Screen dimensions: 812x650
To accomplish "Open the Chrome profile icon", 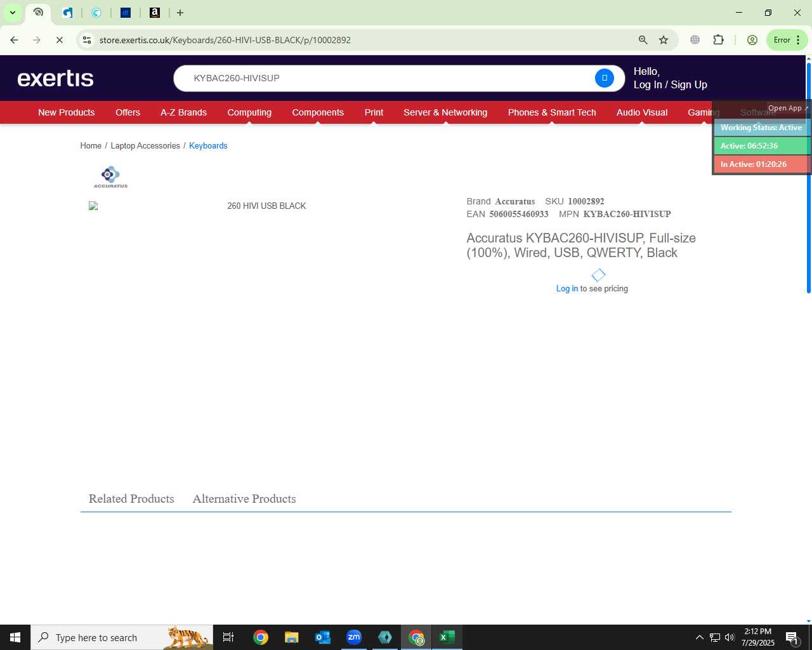I will (x=752, y=40).
